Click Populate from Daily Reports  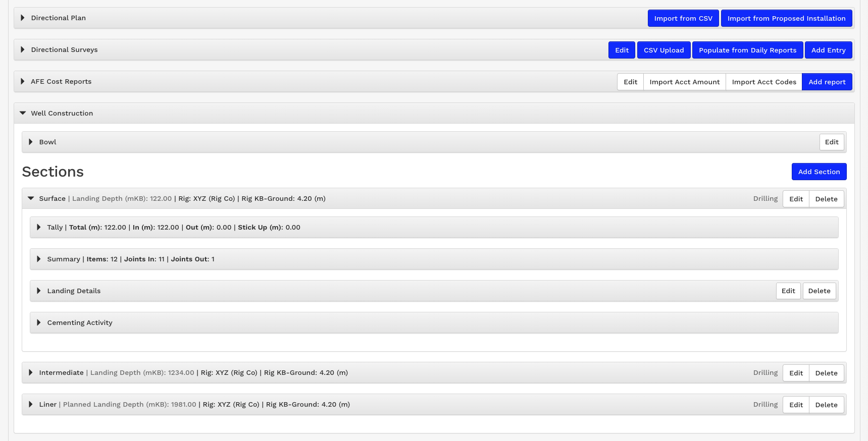[747, 50]
